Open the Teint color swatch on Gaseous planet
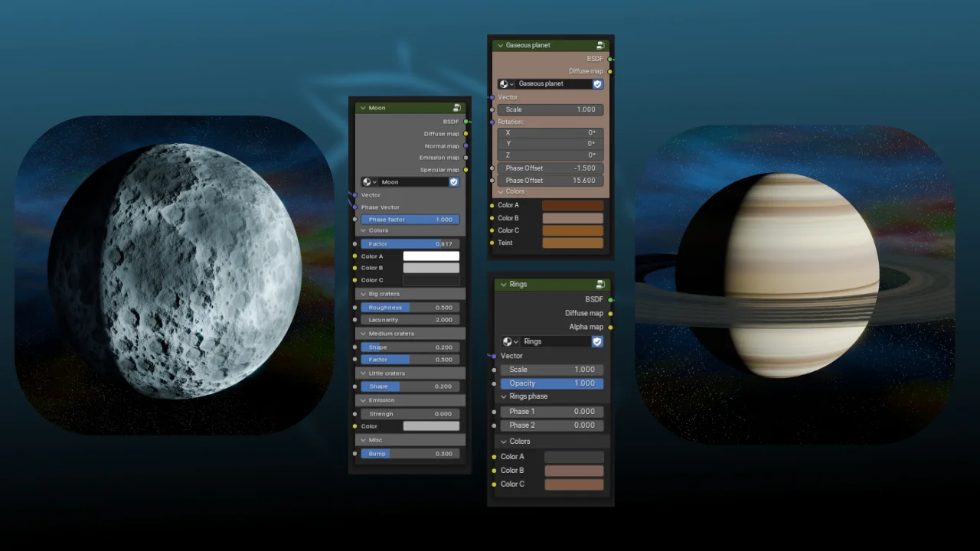Screen dimensions: 980x551 (573, 243)
